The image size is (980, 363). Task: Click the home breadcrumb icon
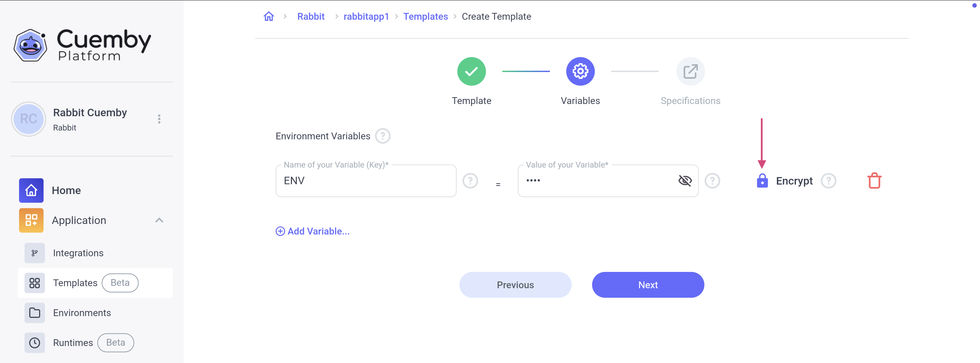coord(268,16)
